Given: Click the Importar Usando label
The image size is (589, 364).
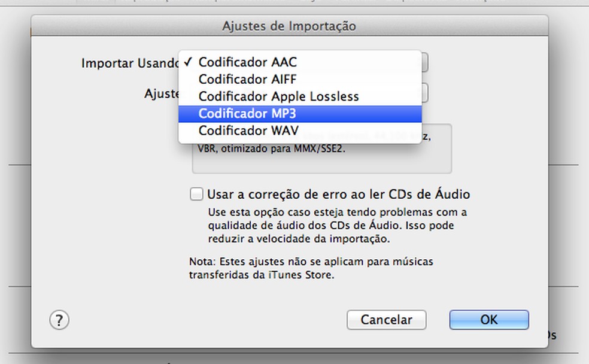Looking at the screenshot, I should click(129, 62).
